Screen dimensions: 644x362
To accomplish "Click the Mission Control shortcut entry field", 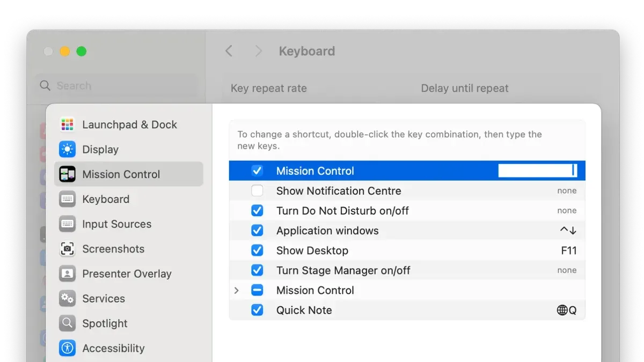I will (538, 171).
